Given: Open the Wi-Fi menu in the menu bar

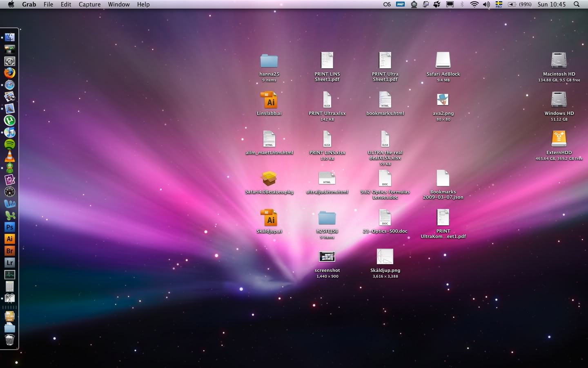Looking at the screenshot, I should (474, 4).
